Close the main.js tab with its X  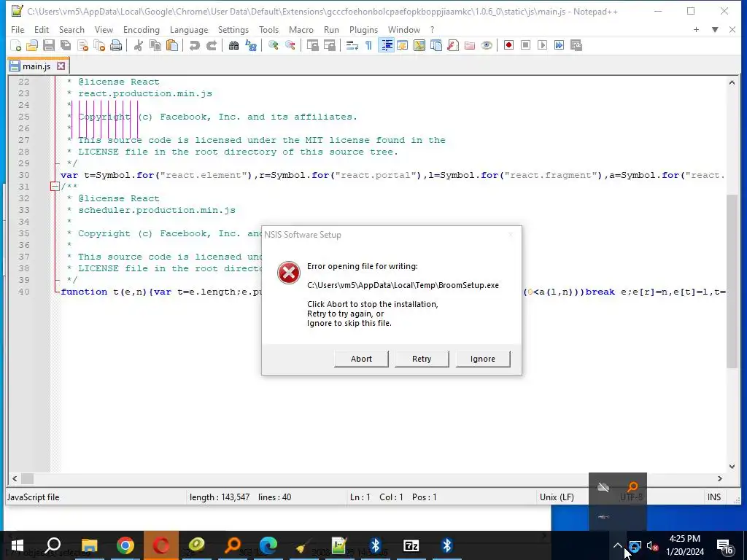[61, 66]
